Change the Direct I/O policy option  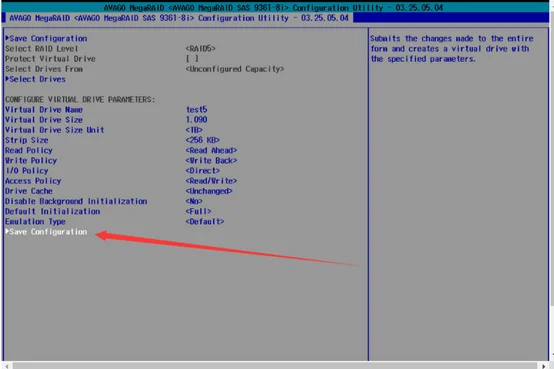(202, 171)
